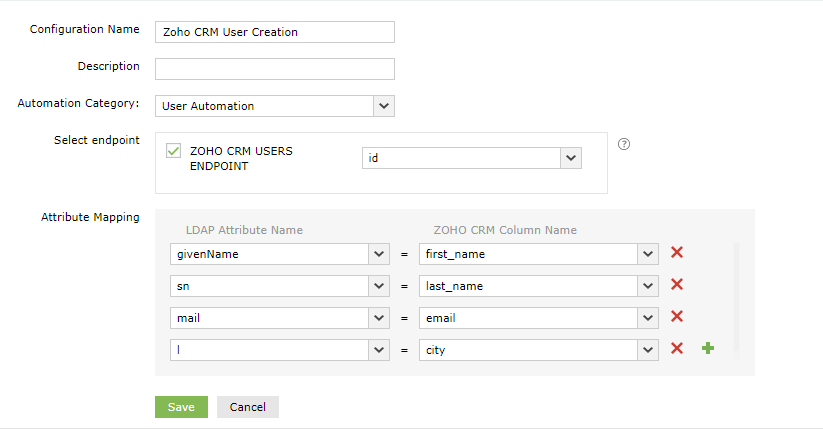Add a new attribute mapping row
823x430 pixels.
[708, 349]
